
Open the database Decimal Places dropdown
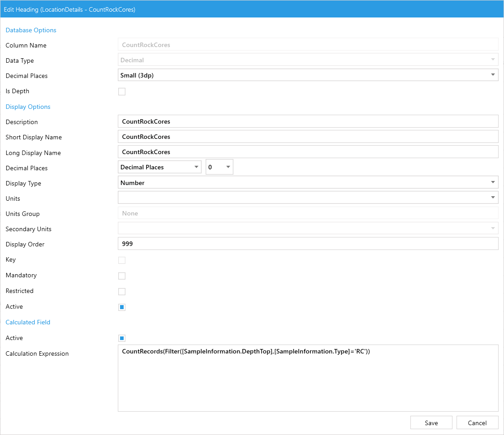(x=308, y=75)
